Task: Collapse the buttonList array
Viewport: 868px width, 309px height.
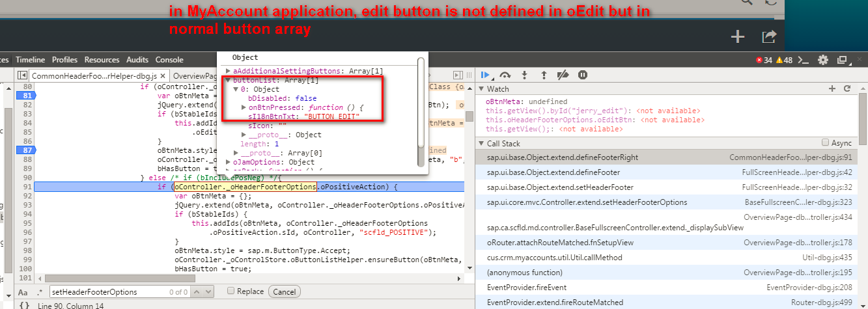Action: [x=228, y=80]
